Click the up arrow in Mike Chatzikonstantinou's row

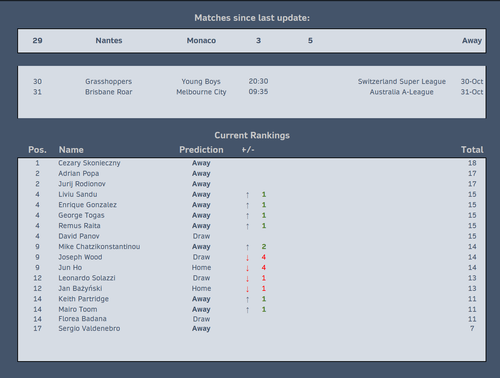[248, 247]
